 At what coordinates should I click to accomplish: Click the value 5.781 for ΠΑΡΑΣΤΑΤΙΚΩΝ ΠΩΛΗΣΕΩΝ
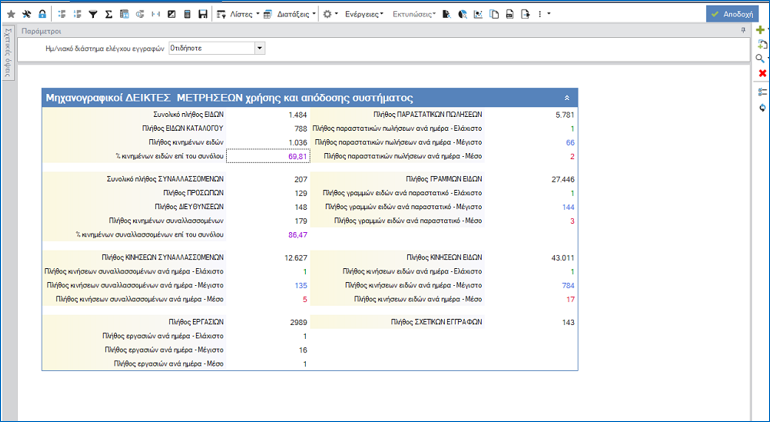pos(565,115)
